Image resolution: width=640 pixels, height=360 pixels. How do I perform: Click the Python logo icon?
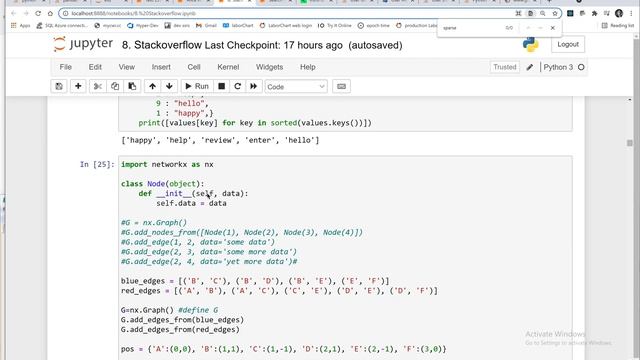[x=530, y=44]
